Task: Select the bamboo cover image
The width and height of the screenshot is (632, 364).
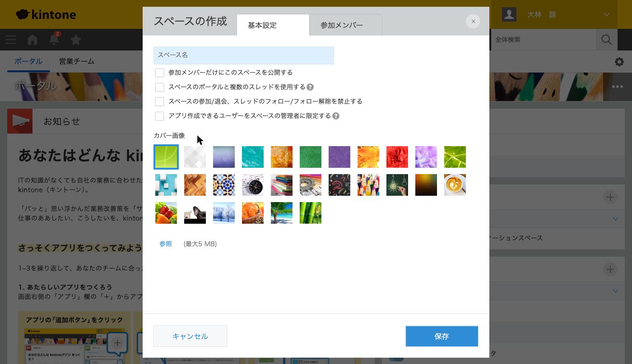Action: click(311, 213)
